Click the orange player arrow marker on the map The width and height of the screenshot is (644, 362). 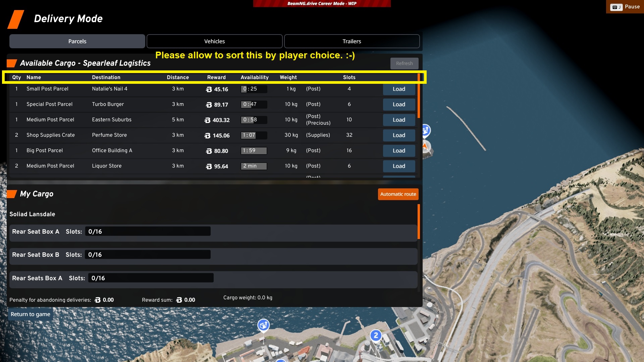click(x=426, y=146)
